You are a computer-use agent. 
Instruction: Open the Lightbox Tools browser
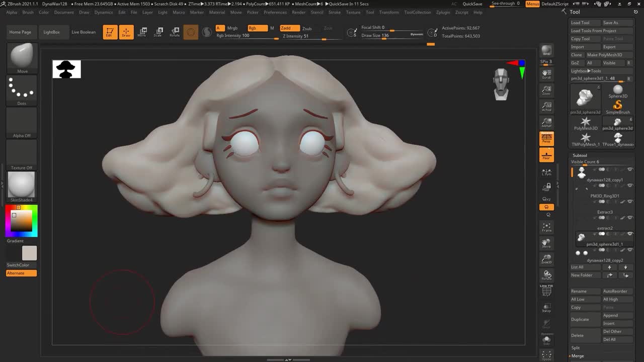coord(586,71)
